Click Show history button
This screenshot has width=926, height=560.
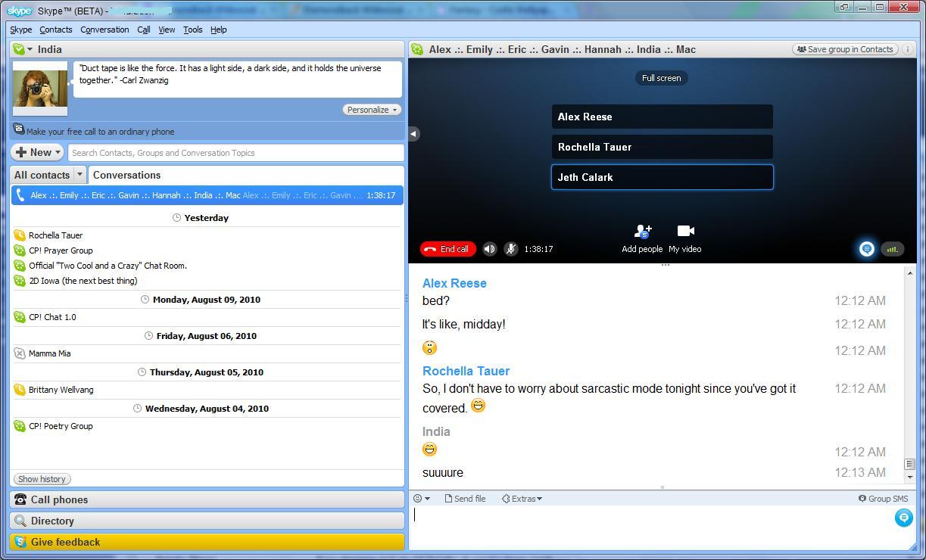pyautogui.click(x=42, y=479)
